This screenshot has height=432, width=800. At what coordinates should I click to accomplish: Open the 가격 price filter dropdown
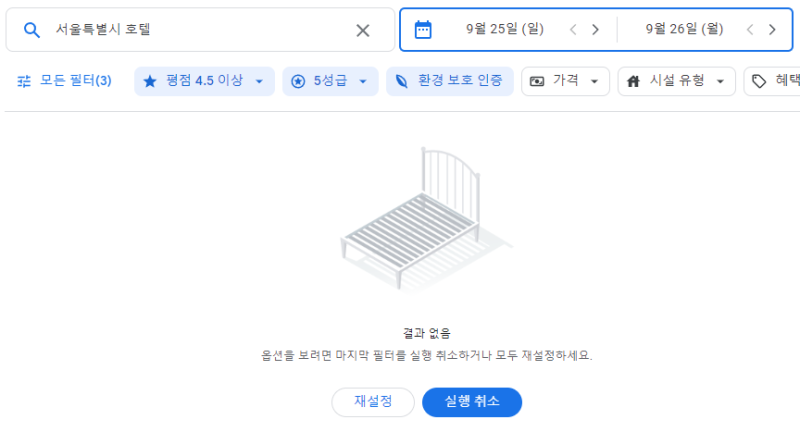click(565, 81)
